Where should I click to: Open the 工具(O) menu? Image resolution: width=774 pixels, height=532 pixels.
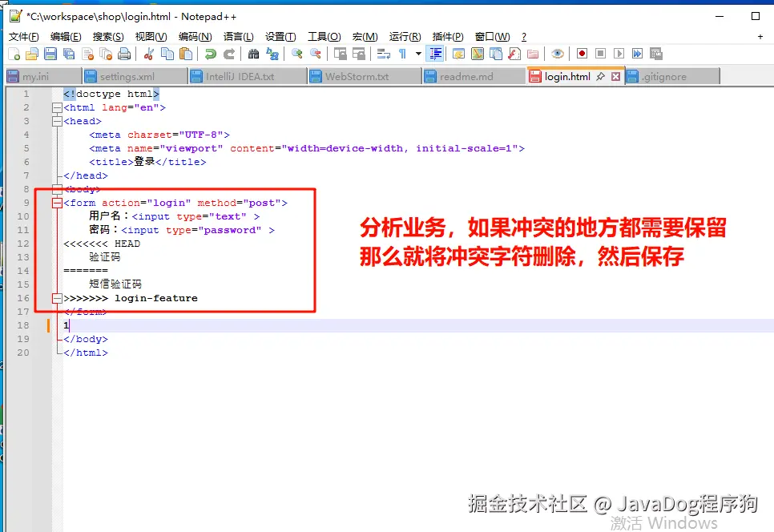click(x=325, y=37)
